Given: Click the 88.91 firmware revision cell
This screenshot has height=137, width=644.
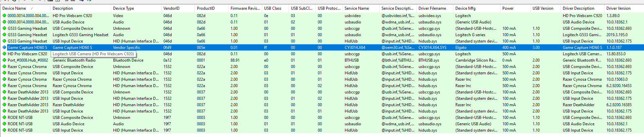Looking at the screenshot, I should click(235, 60).
